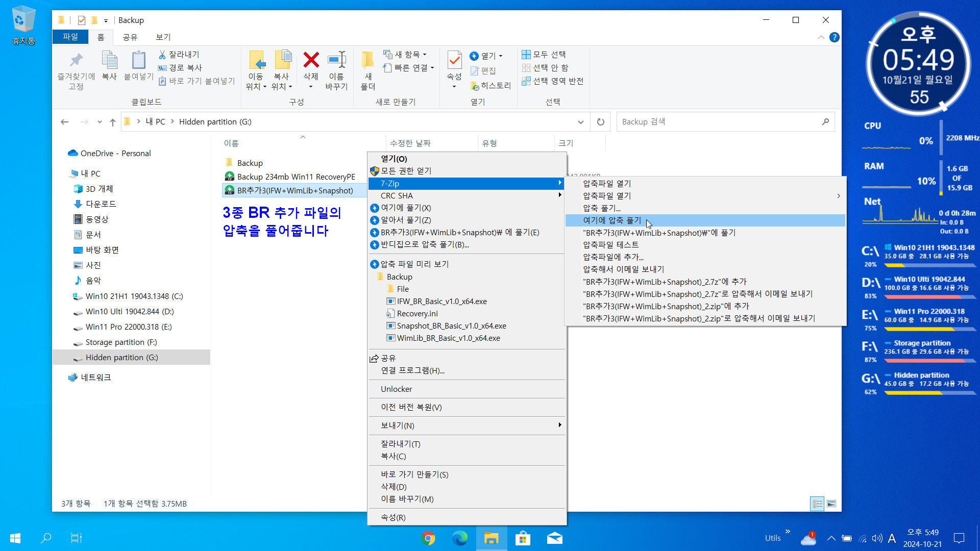Choose 삭제(D) from the context menu
The image size is (980, 551).
[467, 487]
